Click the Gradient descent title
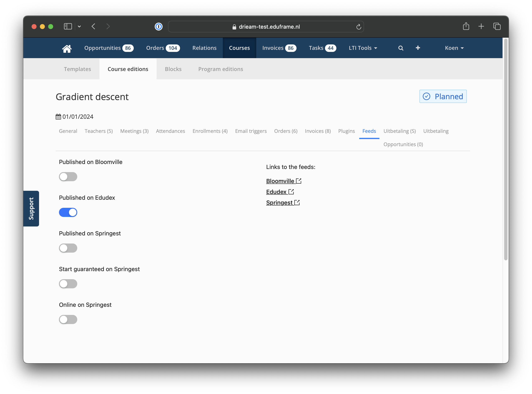This screenshot has height=394, width=532. coord(92,97)
